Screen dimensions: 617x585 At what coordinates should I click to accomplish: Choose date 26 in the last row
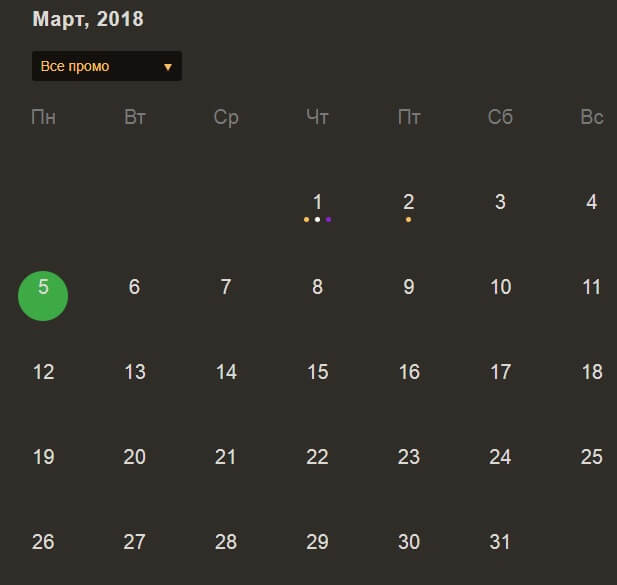(43, 542)
